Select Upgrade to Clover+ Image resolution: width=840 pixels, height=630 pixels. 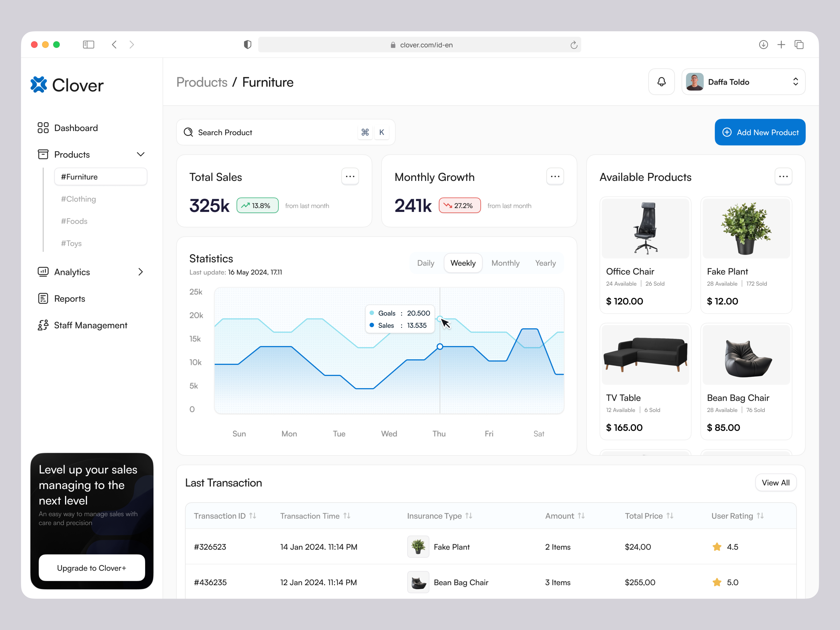pos(91,568)
